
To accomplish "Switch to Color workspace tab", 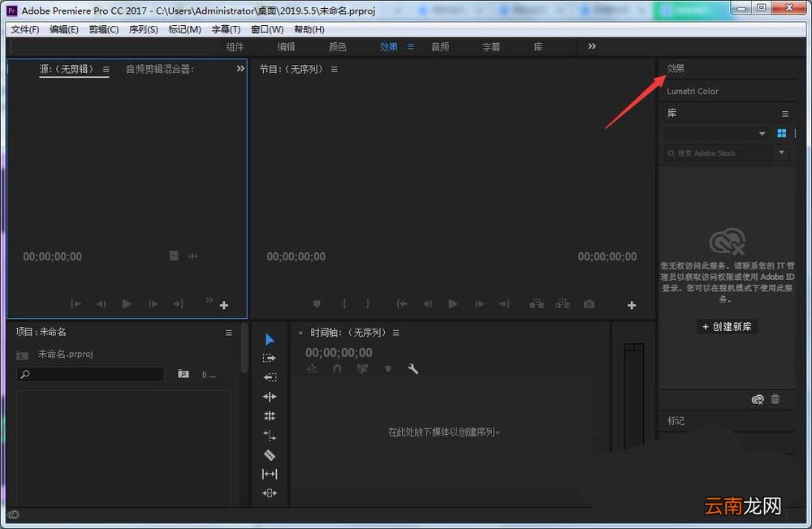I will tap(338, 47).
